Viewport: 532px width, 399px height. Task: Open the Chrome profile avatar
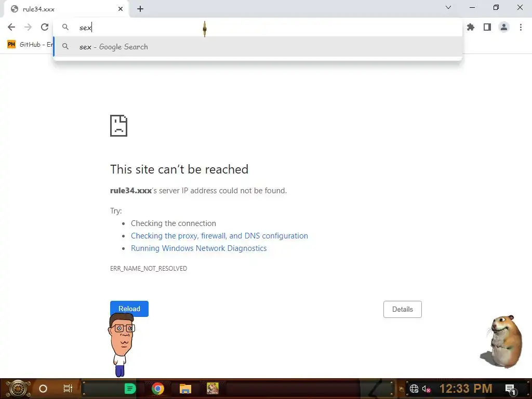(x=504, y=27)
